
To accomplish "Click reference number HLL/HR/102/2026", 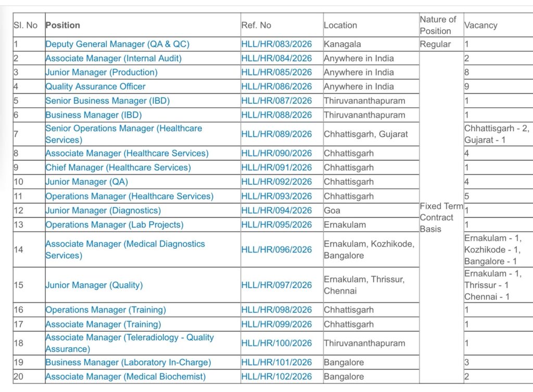I will (x=276, y=377).
